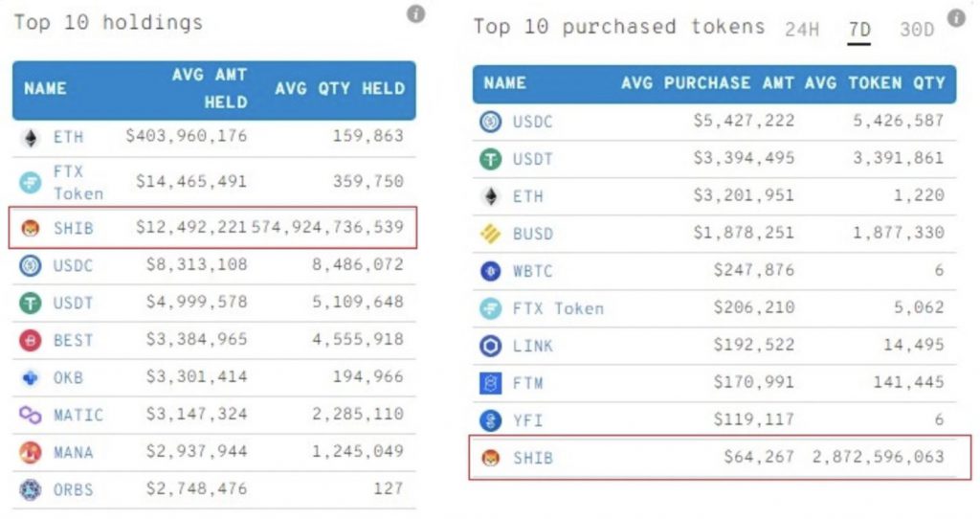This screenshot has width=980, height=519.
Task: Click the MANA token icon
Action: (x=30, y=452)
